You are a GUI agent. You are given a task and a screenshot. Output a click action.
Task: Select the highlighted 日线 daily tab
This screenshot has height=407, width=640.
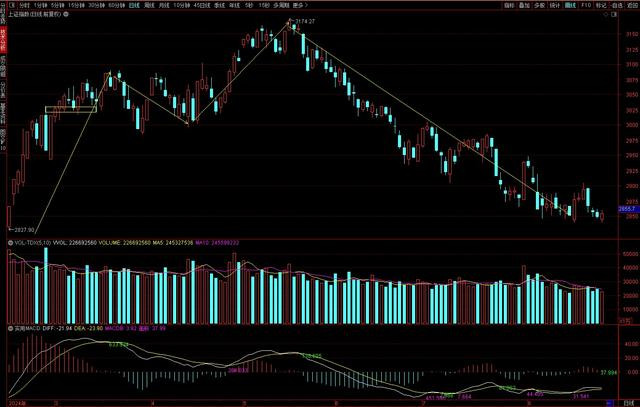tap(134, 5)
